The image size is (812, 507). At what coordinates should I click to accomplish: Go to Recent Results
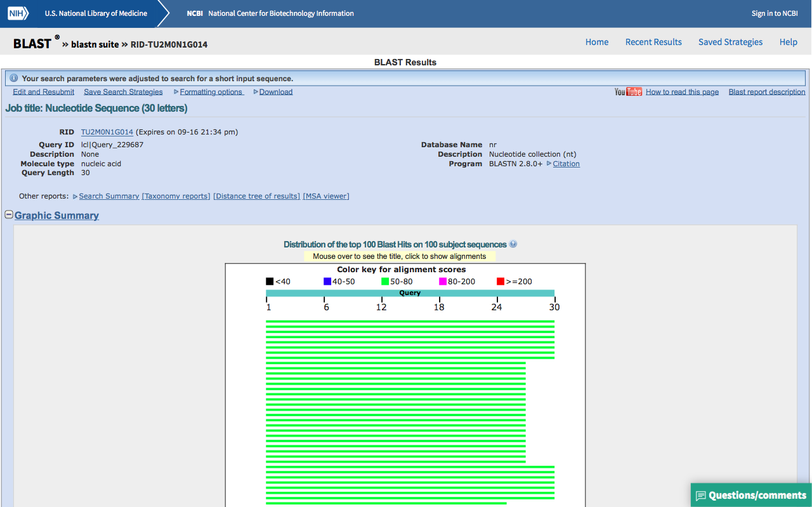click(x=653, y=42)
